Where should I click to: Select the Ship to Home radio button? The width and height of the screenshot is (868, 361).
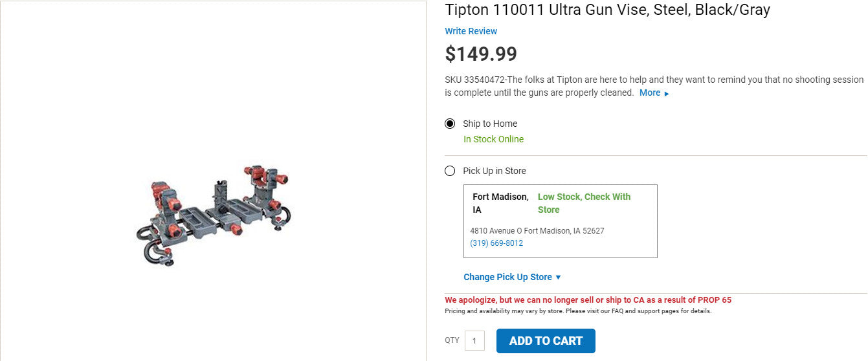450,124
